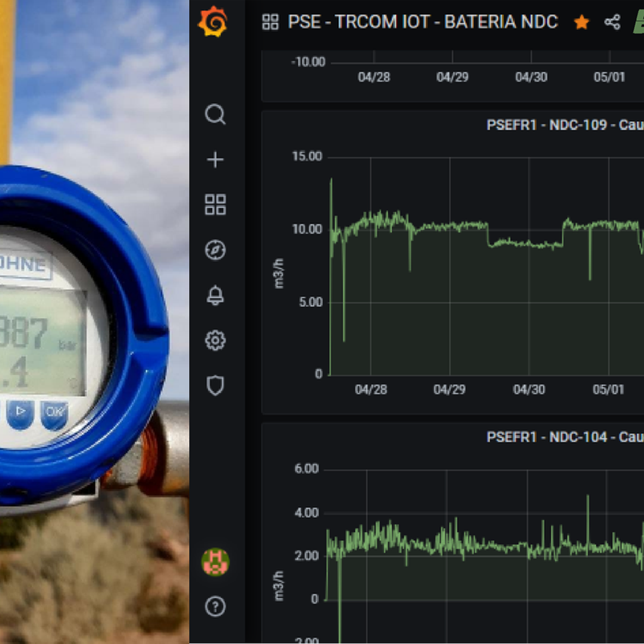Open Help question mark icon
This screenshot has height=644, width=644.
click(215, 607)
